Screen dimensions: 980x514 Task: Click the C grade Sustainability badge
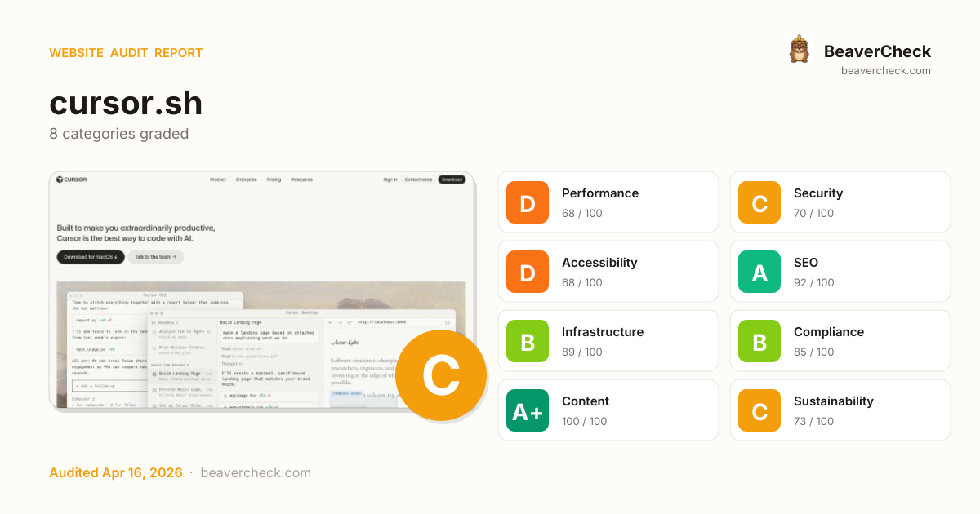[759, 410]
